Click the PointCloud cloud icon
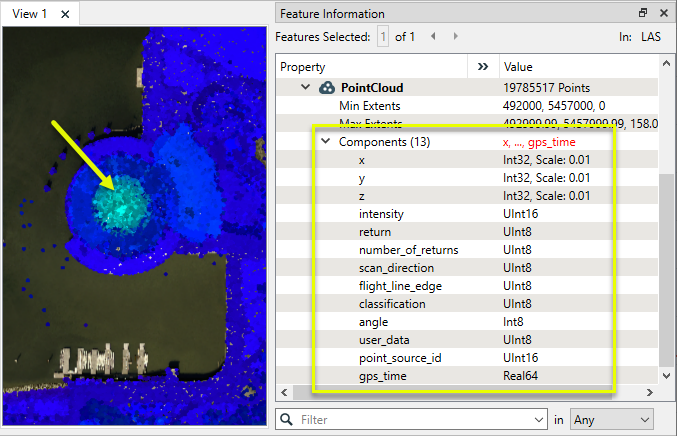Image resolution: width=677 pixels, height=436 pixels. 328,88
